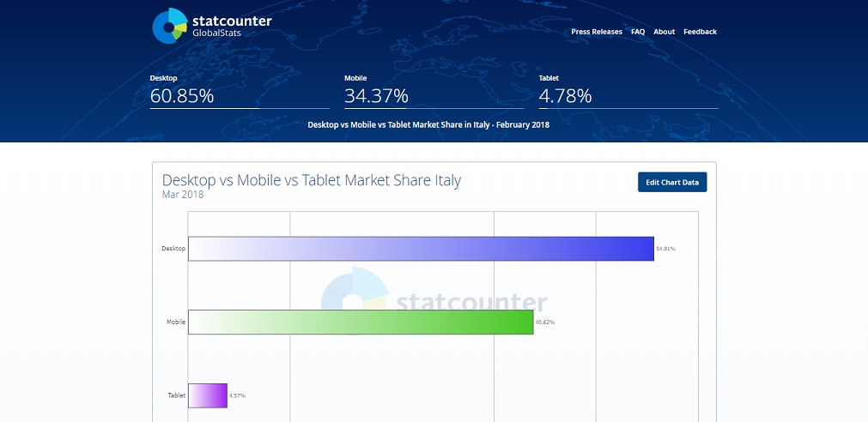Click the Desktop axis label in the chart
This screenshot has height=422, width=868.
pyautogui.click(x=173, y=249)
